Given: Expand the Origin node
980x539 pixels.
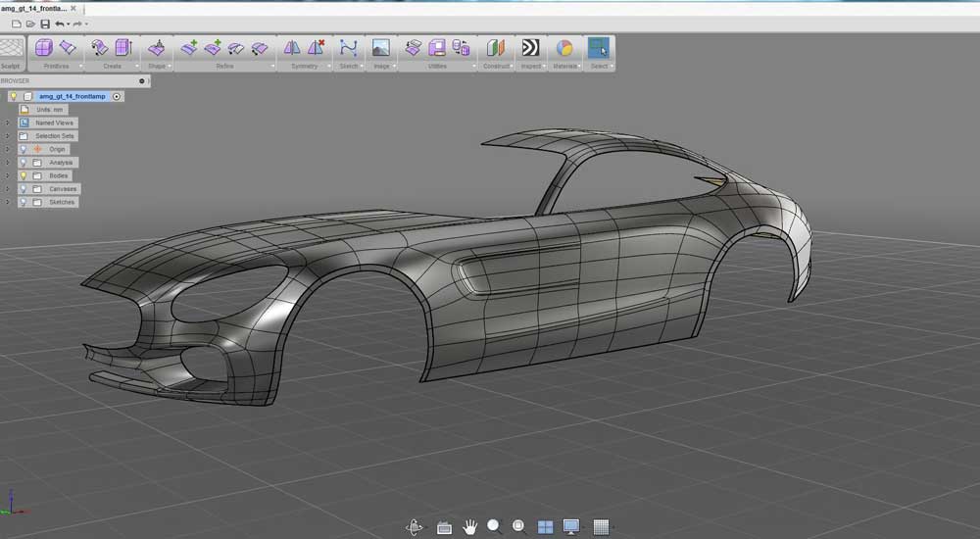Looking at the screenshot, I should pos(8,149).
